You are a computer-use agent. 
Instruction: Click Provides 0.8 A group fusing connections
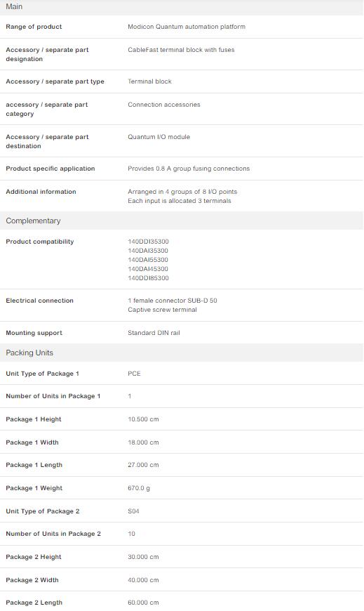189,169
